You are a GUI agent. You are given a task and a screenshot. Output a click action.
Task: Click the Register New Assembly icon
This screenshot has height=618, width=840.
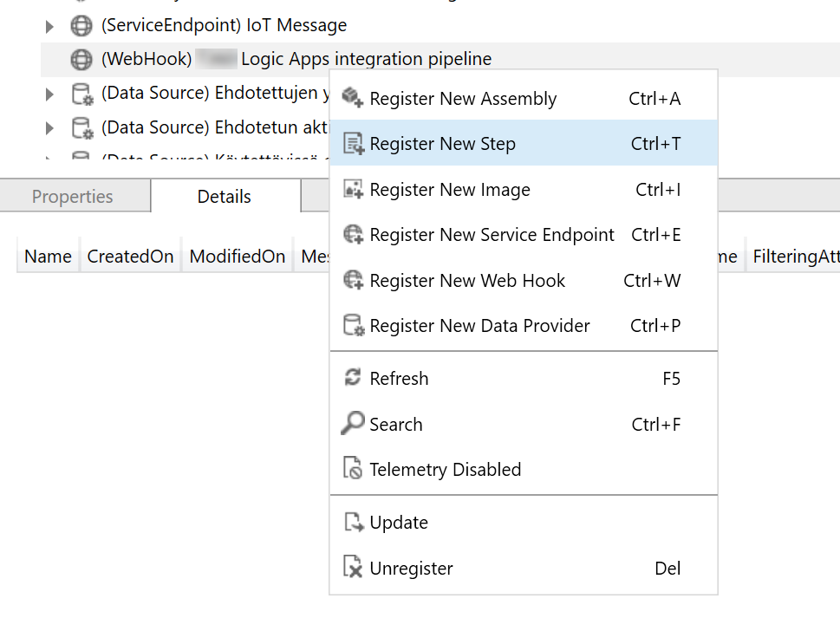coord(353,98)
